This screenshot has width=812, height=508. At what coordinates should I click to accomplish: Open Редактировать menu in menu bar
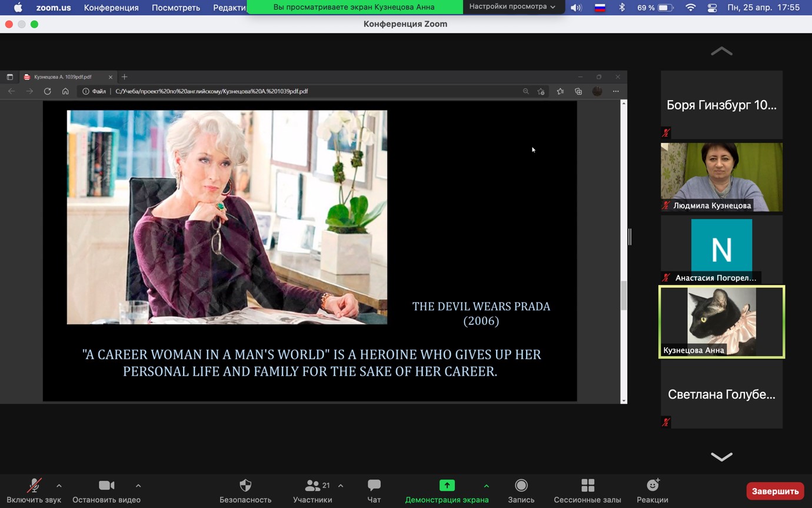coord(229,8)
